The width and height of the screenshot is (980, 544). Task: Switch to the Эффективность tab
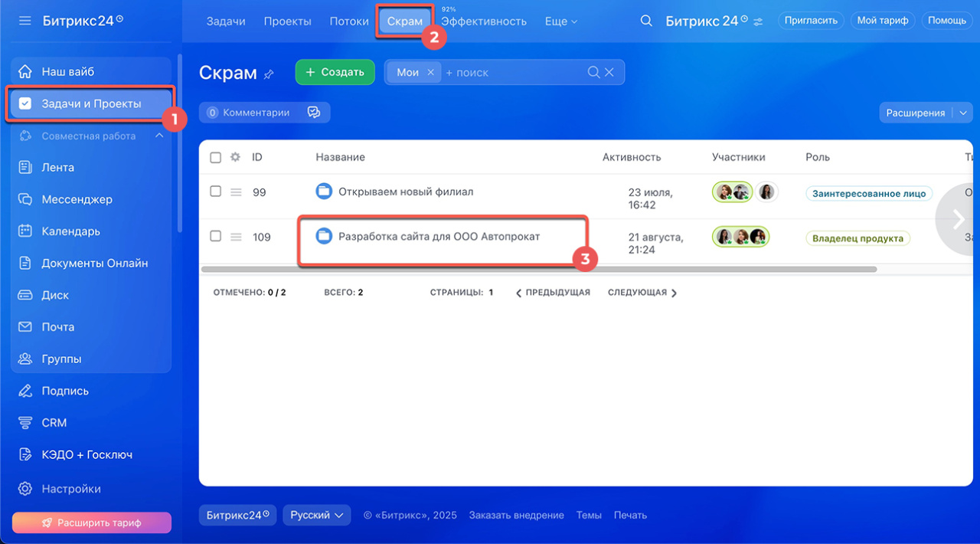[x=484, y=21]
